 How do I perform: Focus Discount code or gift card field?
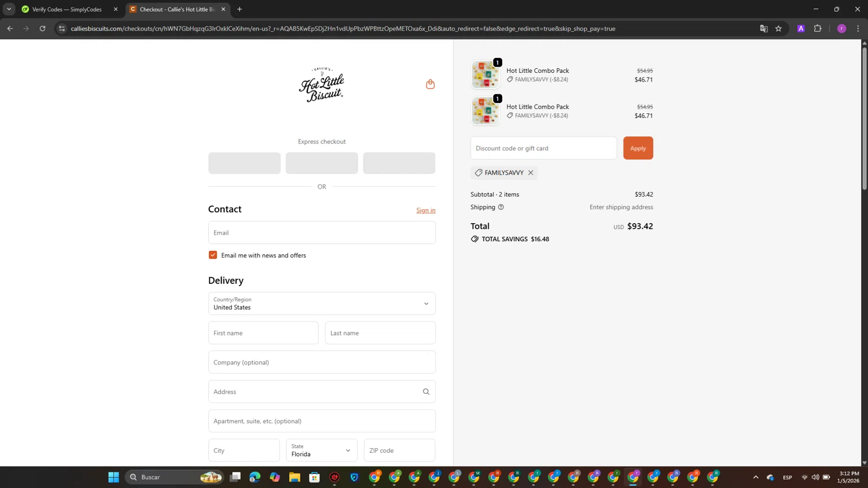[x=544, y=148]
